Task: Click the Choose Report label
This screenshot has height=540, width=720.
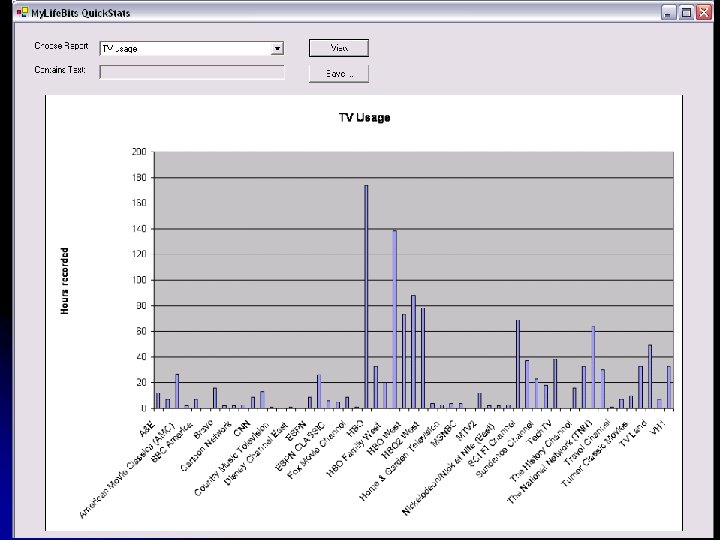Action: 61,46
